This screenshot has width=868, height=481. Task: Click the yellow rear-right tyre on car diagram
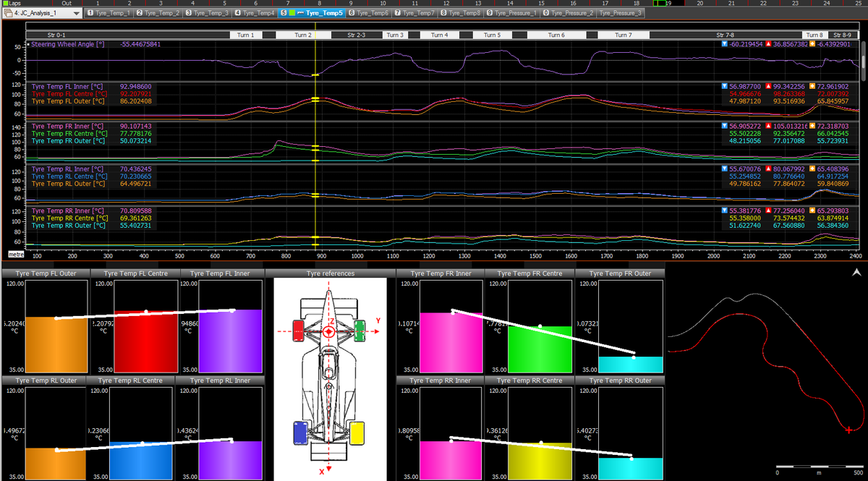click(x=357, y=432)
